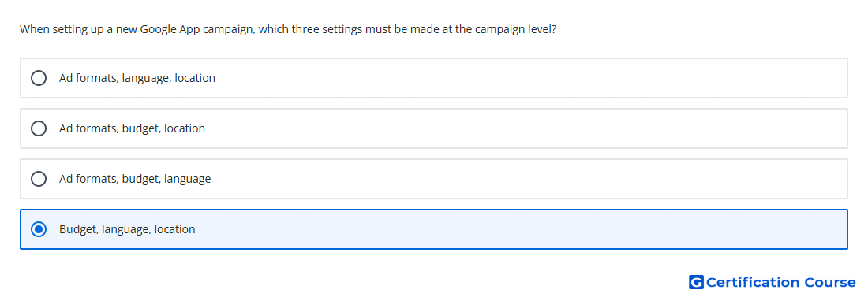The height and width of the screenshot is (297, 868).
Task: Click blank area of second answer card
Action: [526, 128]
